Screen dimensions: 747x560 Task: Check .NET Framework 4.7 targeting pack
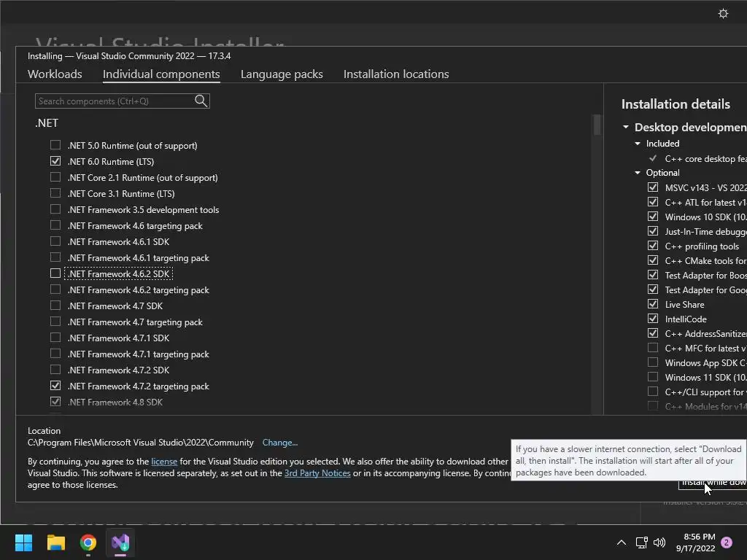coord(55,322)
